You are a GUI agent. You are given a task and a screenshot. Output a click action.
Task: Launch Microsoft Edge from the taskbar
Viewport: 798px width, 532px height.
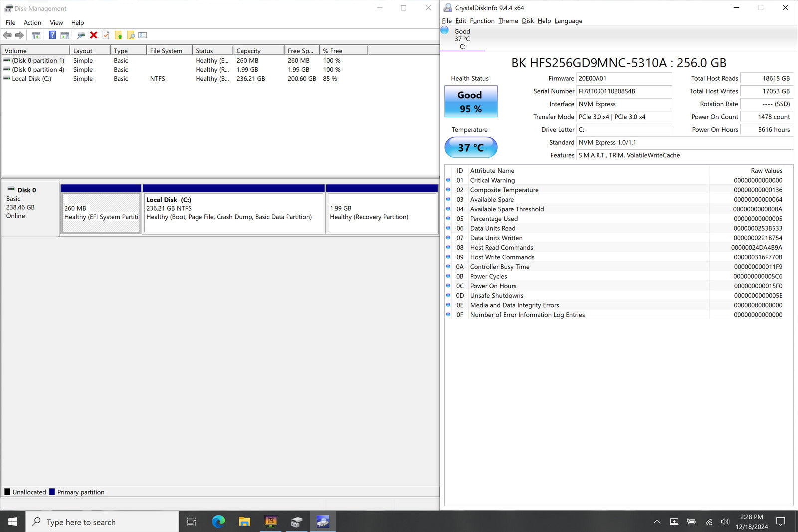(x=218, y=522)
